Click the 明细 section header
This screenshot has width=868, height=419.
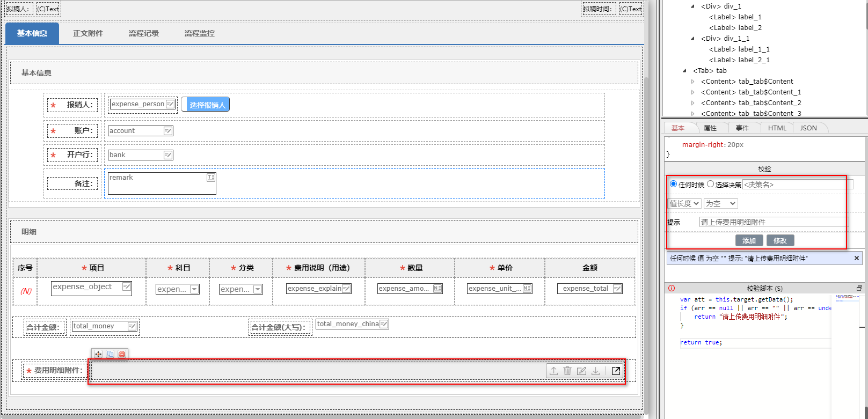[x=324, y=232]
